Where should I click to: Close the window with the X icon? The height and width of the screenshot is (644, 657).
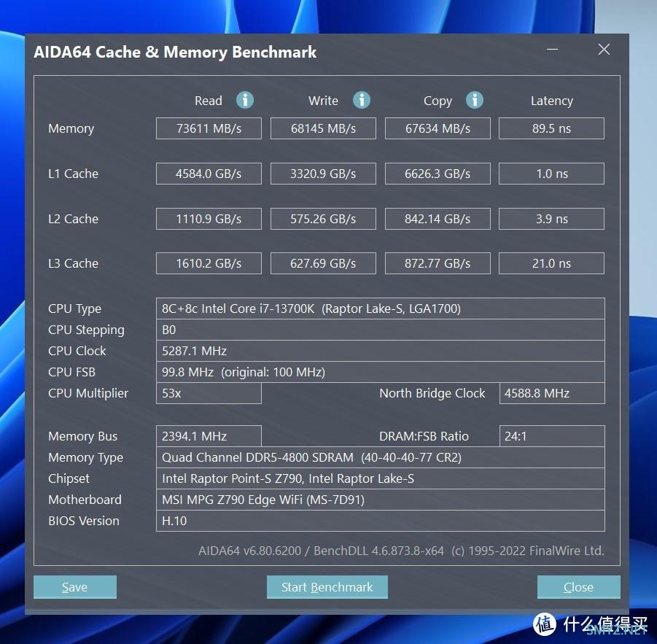pos(604,50)
